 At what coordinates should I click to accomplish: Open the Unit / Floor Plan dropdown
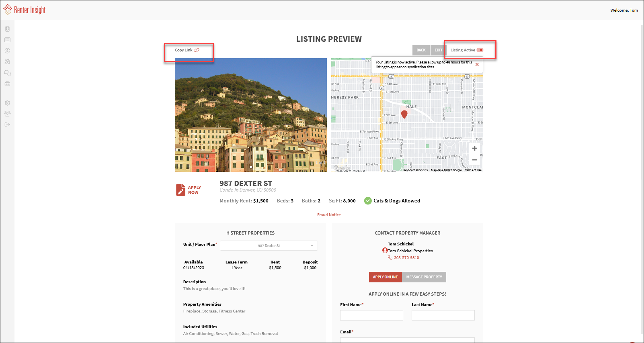tap(269, 245)
